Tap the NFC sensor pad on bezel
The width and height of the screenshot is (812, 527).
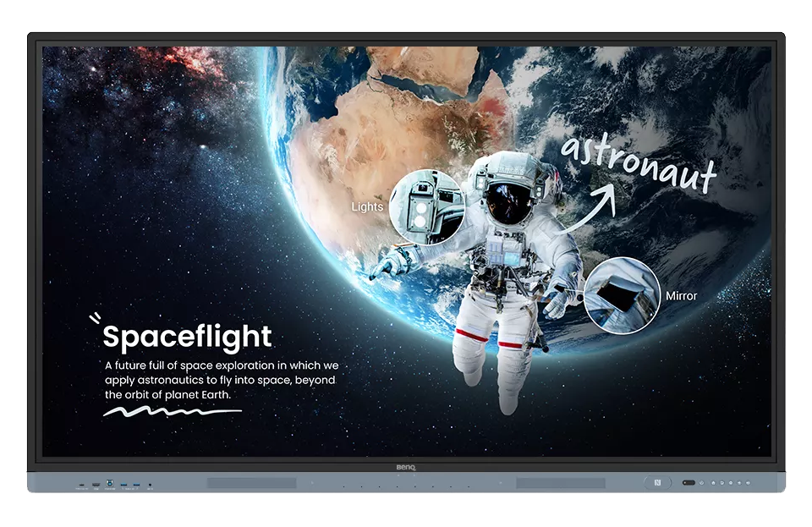click(x=657, y=483)
